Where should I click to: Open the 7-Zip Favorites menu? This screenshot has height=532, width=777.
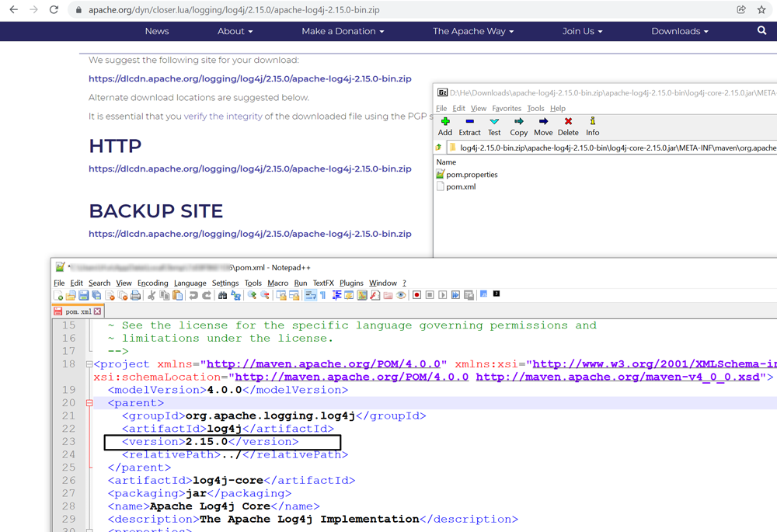[x=507, y=109]
